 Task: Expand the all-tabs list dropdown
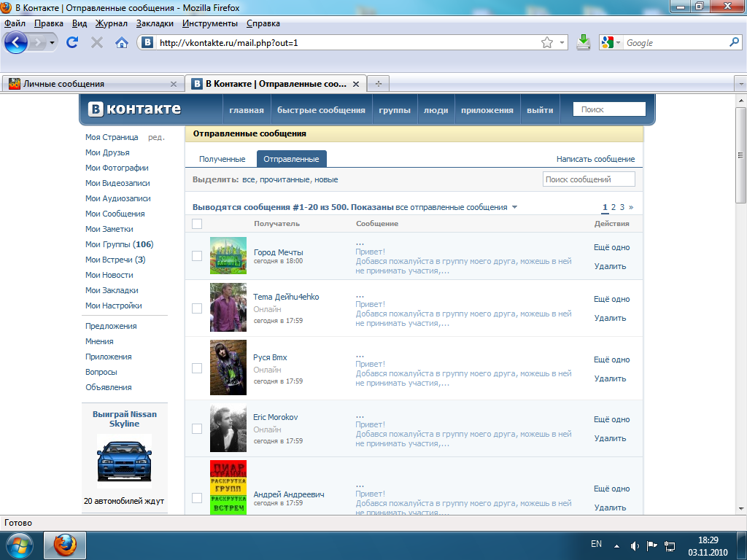pyautogui.click(x=741, y=84)
